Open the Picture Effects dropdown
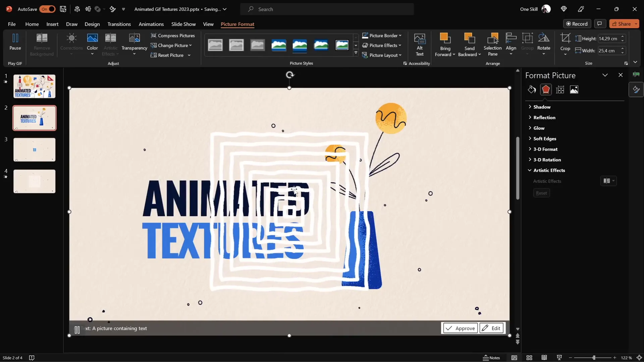Screen dimensions: 644x362 [x=382, y=45]
